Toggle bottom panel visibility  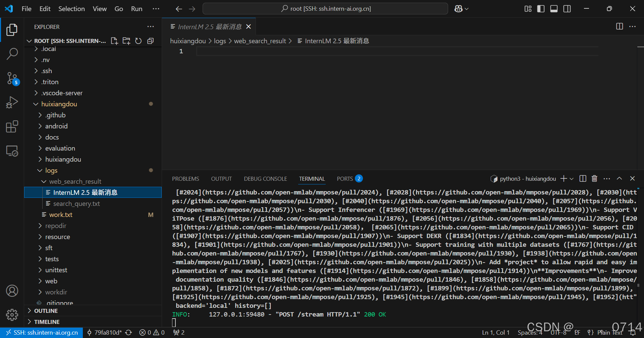tap(554, 9)
